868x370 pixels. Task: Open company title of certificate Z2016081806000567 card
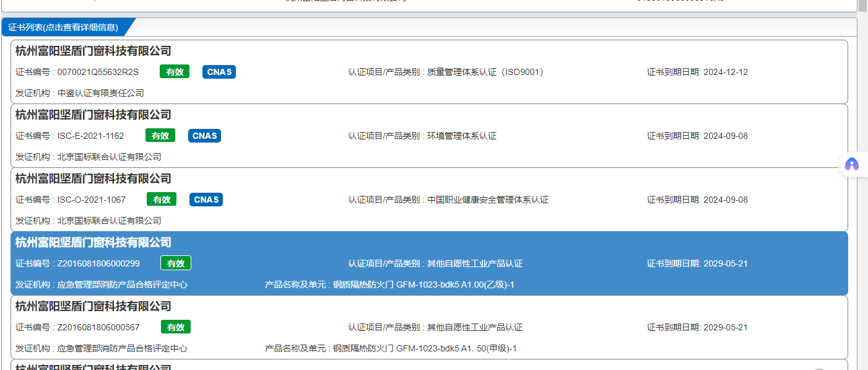93,306
